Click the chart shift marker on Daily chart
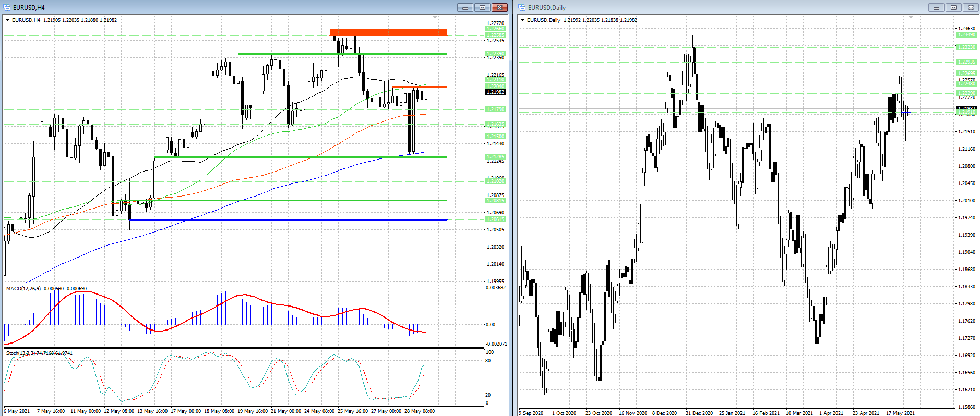 (911, 18)
